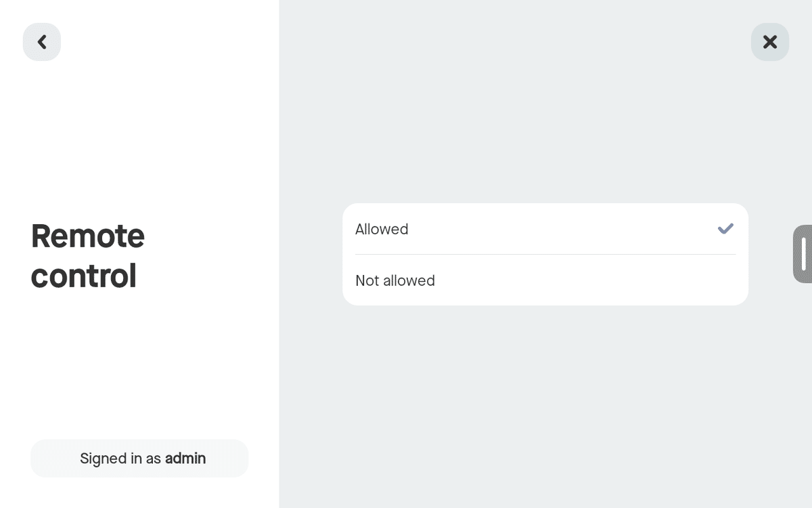Screen dimensions: 812x508
Task: Return to the previous settings page
Action: click(x=42, y=42)
